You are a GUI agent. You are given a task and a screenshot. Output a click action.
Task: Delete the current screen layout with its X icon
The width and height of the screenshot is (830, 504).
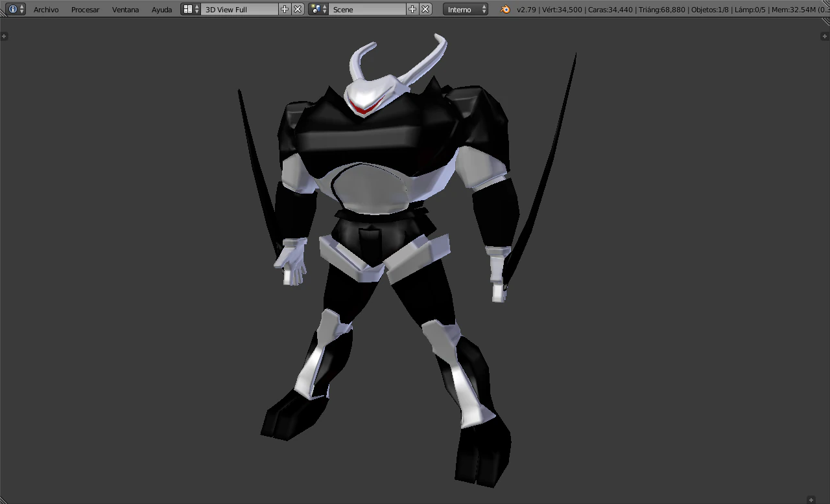[x=296, y=9]
